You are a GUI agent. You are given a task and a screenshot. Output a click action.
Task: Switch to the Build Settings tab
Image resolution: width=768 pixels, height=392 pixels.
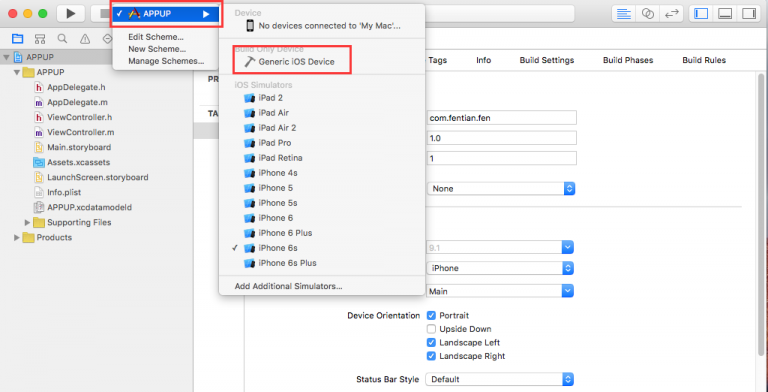coord(547,60)
